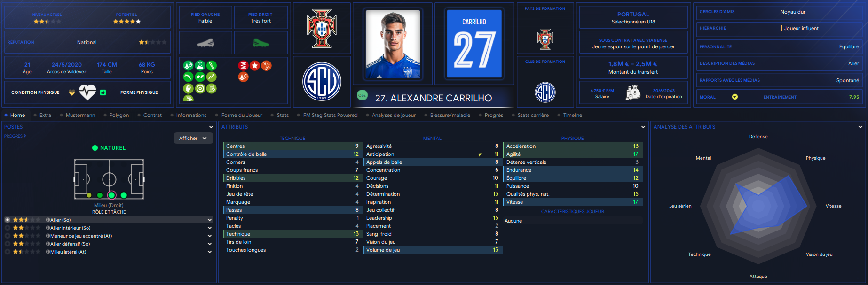Select the Ailier intérieur (So) role radio
This screenshot has height=285, width=868.
pos(8,228)
